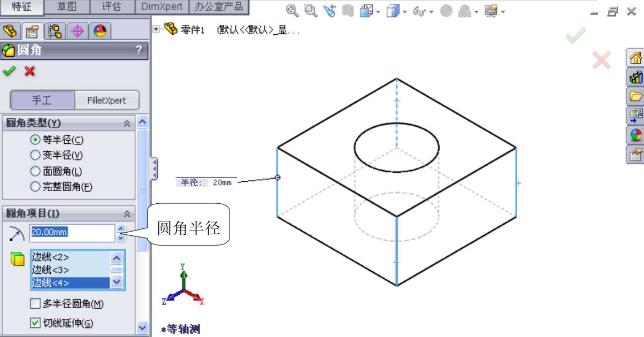Open the Appearances color ball in right sidebar
The width and height of the screenshot is (644, 337).
click(635, 135)
